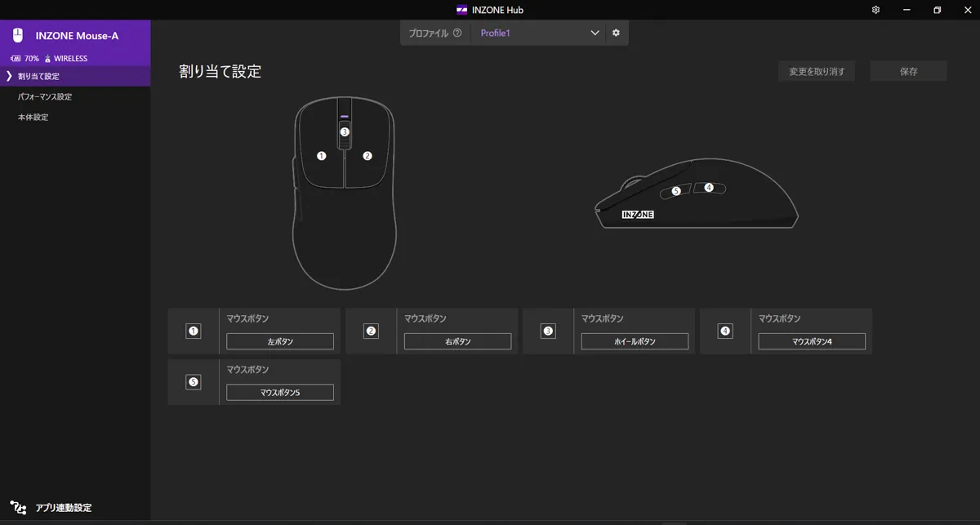Click the number 4 badge in assignment list

click(x=725, y=331)
